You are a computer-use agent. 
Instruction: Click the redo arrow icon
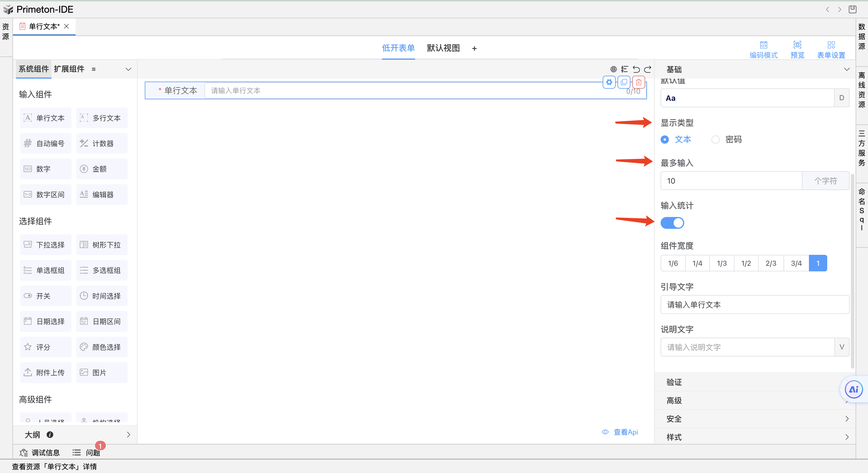tap(647, 69)
